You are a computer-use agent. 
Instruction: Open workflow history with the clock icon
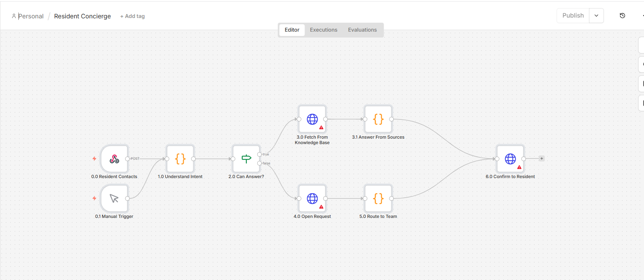pos(623,16)
